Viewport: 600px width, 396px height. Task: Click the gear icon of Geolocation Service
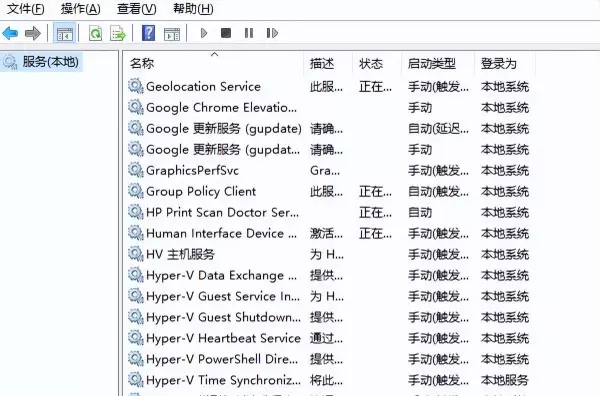click(135, 86)
